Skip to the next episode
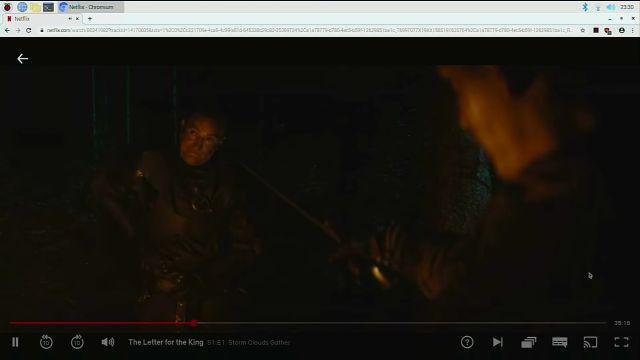Viewport: 640px width, 360px height. [498, 342]
